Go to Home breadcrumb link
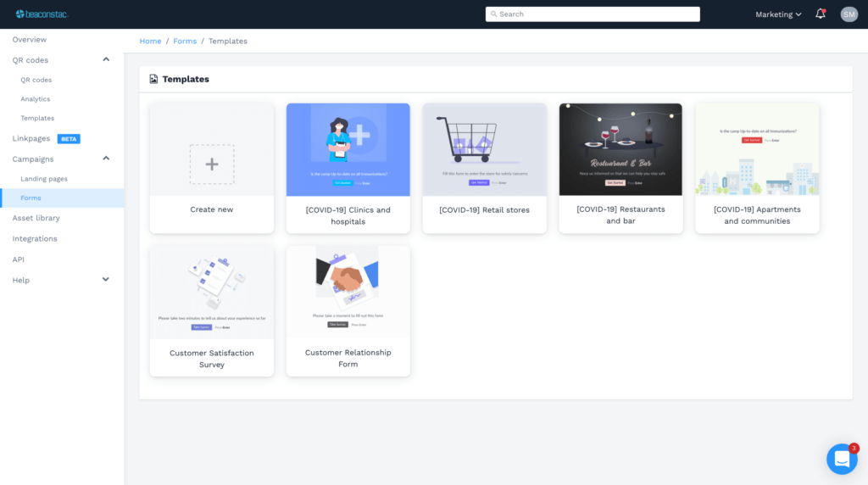Image resolution: width=868 pixels, height=485 pixels. point(150,41)
